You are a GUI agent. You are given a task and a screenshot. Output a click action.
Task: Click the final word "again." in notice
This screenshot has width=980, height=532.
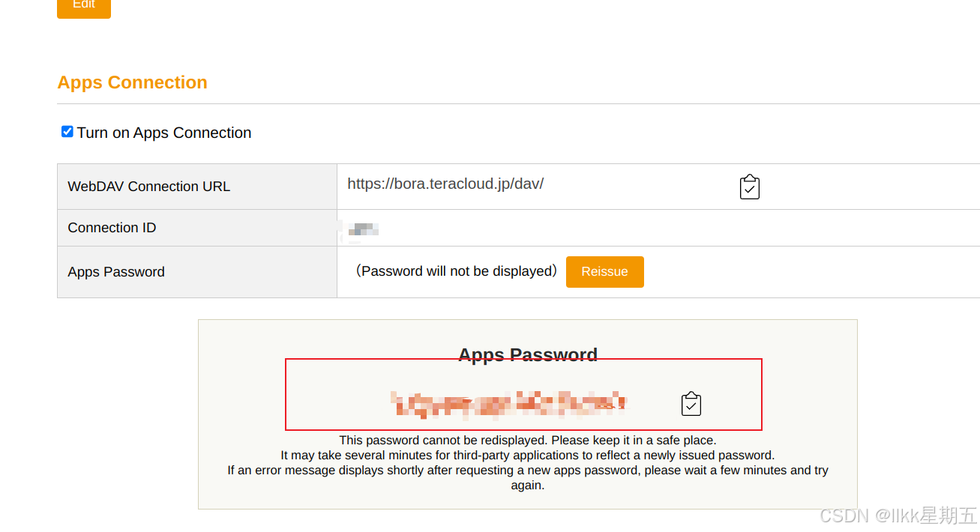click(x=528, y=486)
